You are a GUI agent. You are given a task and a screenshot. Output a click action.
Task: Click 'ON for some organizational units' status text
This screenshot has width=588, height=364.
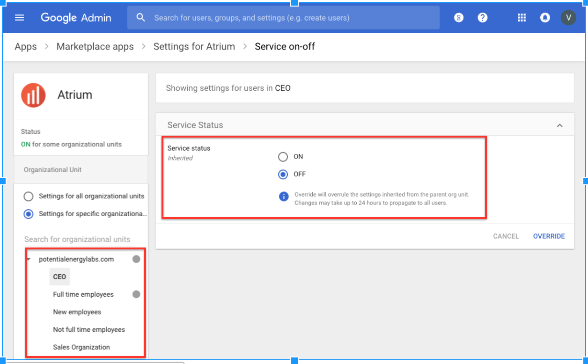point(71,145)
